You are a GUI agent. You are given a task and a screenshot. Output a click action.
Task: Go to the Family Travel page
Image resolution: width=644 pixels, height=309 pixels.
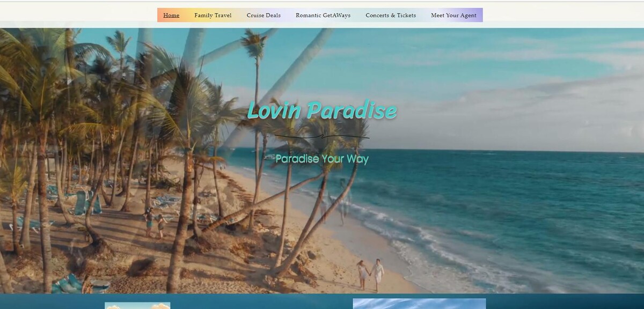coord(213,15)
